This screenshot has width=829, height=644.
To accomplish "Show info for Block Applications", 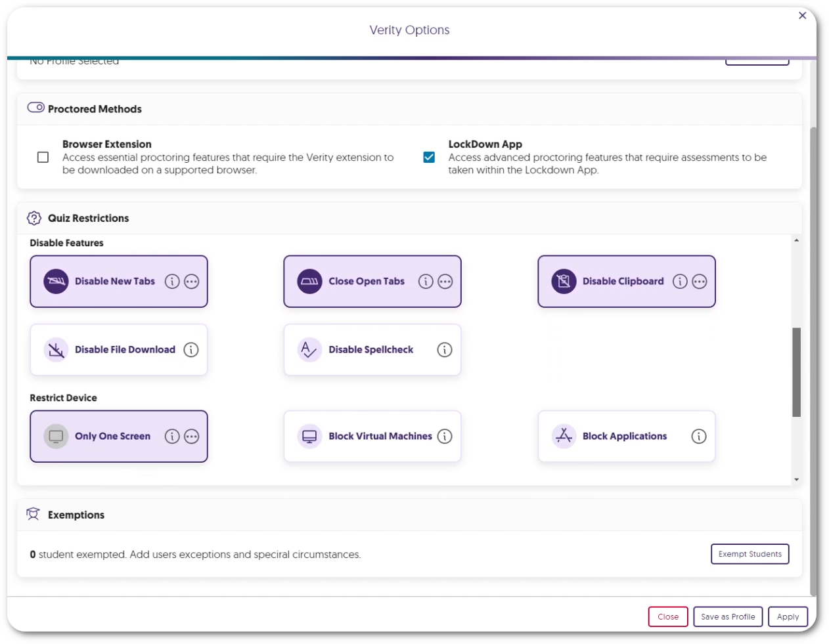I will tap(699, 437).
